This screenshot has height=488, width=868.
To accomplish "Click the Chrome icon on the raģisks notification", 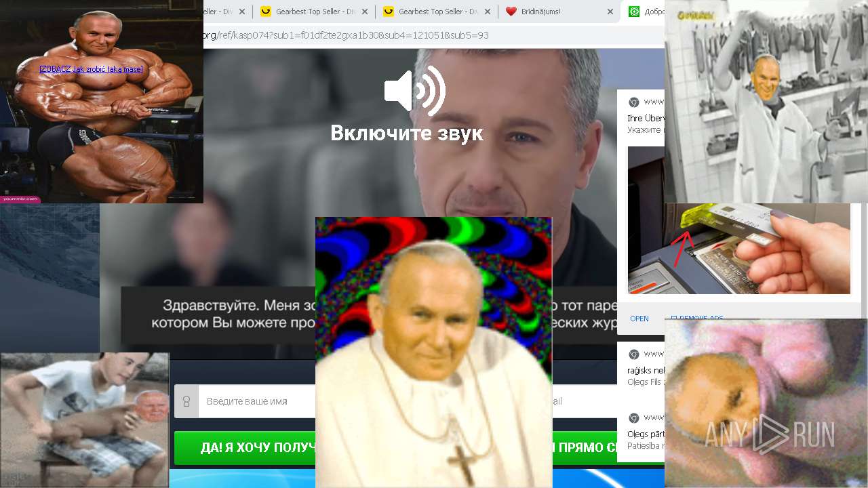I will [x=633, y=354].
